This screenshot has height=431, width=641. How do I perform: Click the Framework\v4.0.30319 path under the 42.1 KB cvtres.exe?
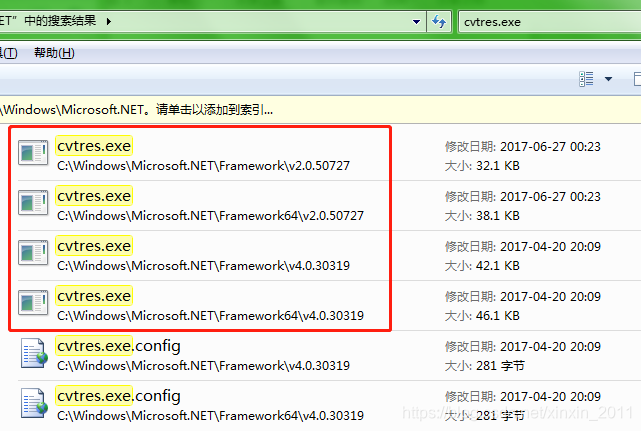204,265
